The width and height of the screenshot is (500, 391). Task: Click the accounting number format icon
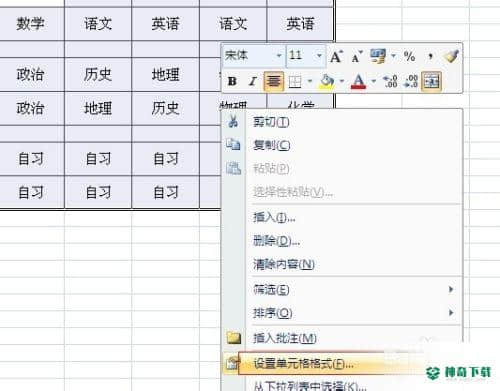pyautogui.click(x=378, y=56)
